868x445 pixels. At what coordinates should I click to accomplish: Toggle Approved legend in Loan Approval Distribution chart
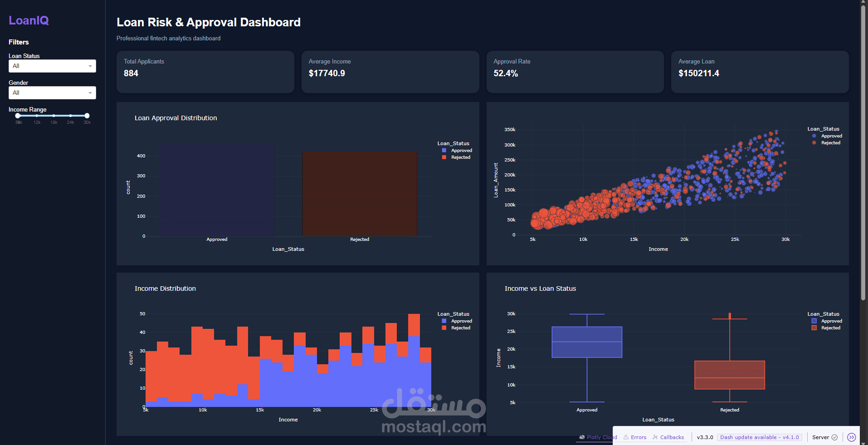click(457, 151)
